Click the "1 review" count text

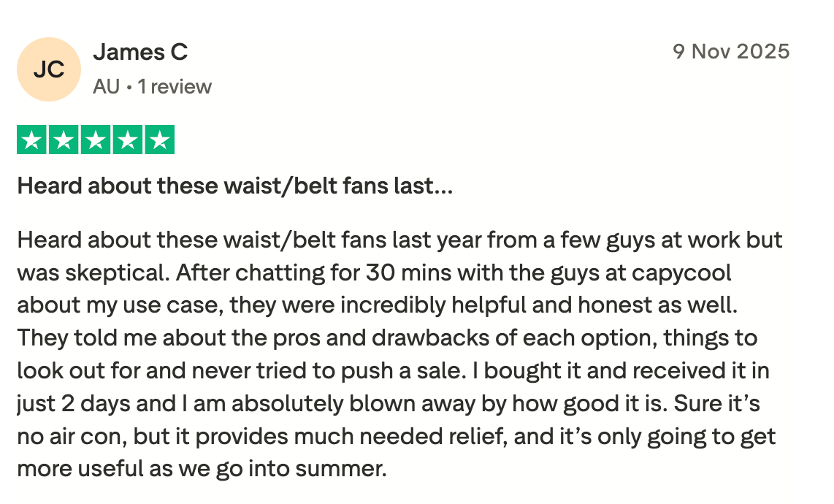point(175,87)
